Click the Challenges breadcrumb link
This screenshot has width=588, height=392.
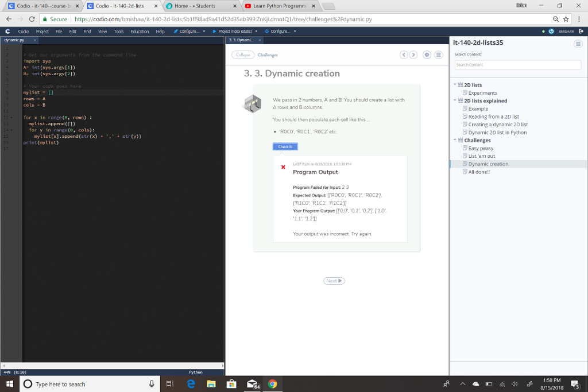(x=268, y=55)
